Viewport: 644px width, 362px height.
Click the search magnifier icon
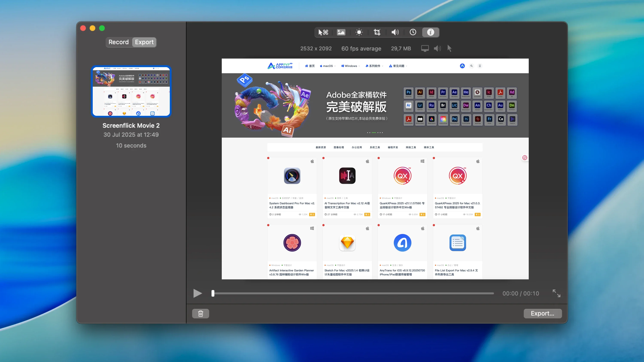[471, 66]
